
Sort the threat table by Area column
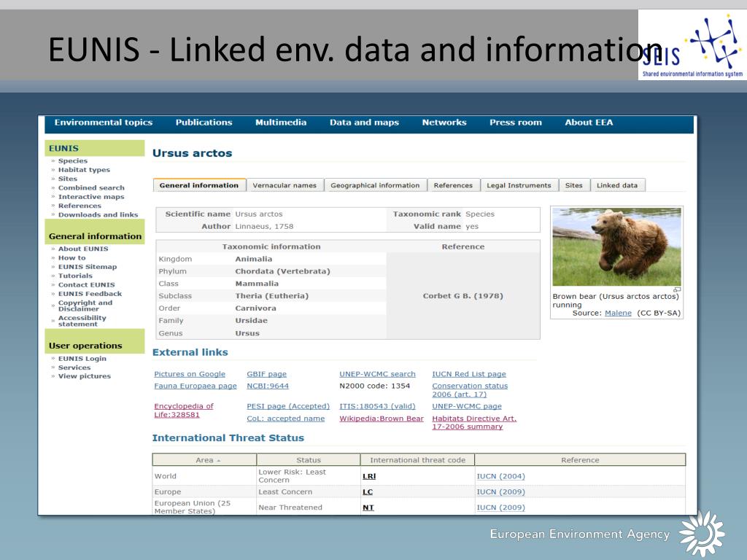click(x=204, y=460)
